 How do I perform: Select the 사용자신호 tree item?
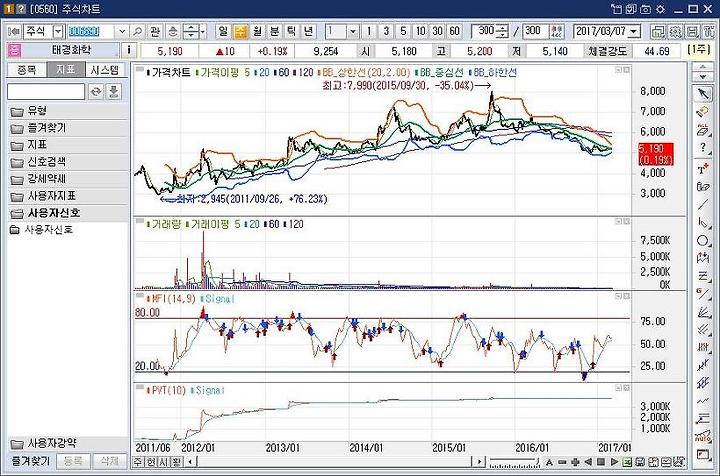coord(48,230)
